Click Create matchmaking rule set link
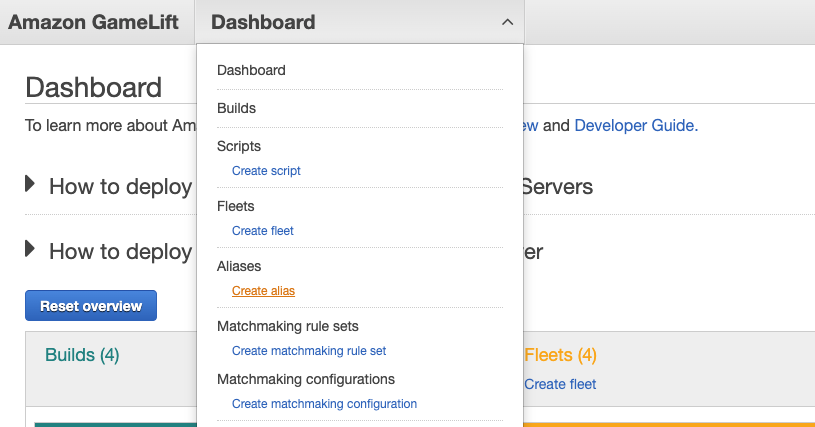This screenshot has width=815, height=427. tap(309, 351)
